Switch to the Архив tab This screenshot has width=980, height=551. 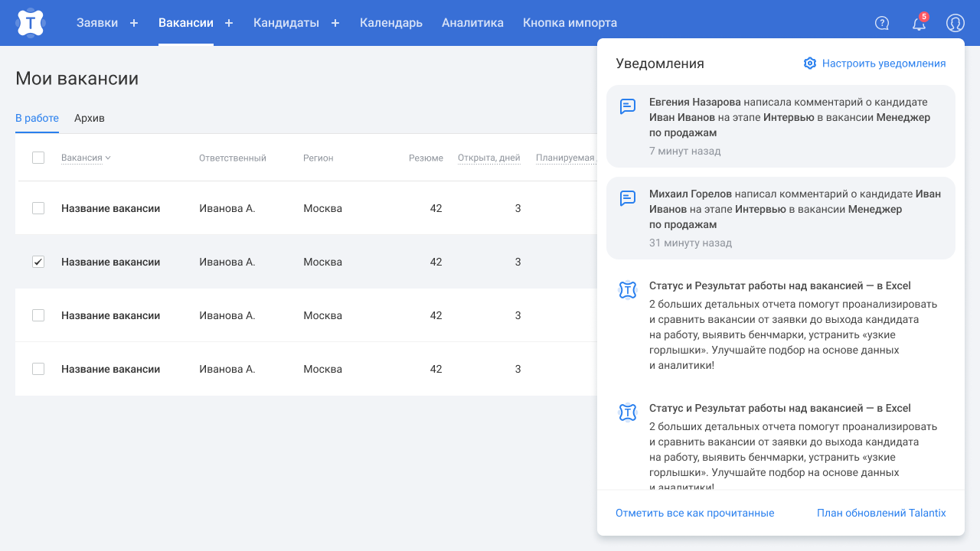pyautogui.click(x=90, y=118)
